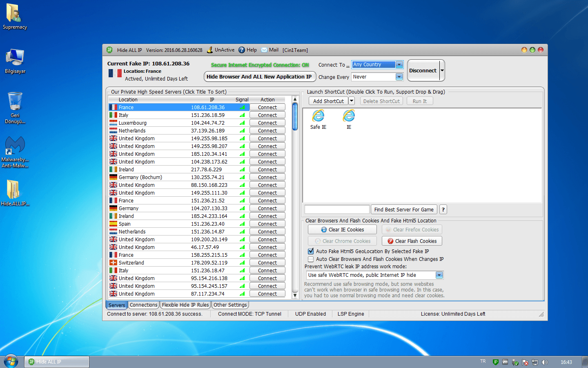
Task: Open the network tray icon
Action: [x=535, y=362]
